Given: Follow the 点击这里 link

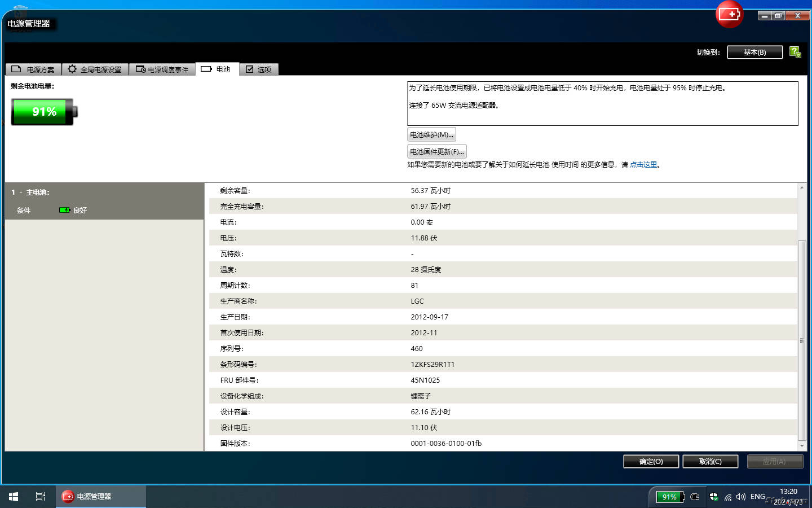Looking at the screenshot, I should click(643, 165).
